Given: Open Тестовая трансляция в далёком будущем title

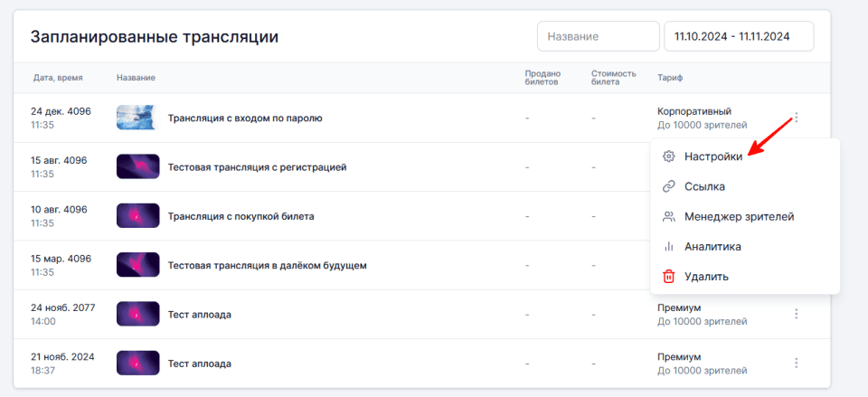Looking at the screenshot, I should [x=267, y=265].
